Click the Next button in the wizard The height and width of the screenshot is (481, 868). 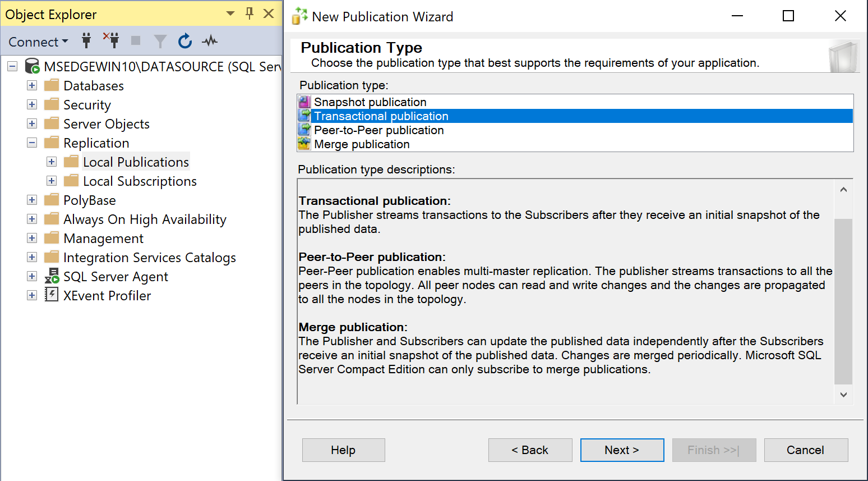point(622,450)
